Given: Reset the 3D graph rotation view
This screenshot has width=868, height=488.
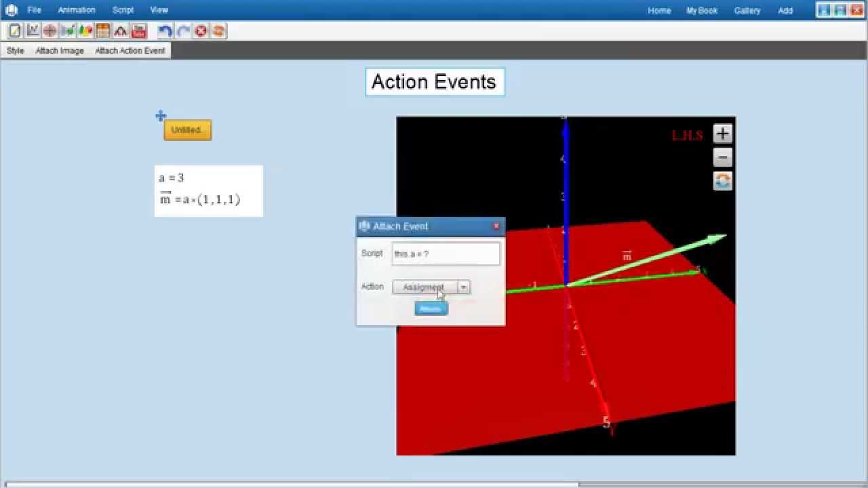Looking at the screenshot, I should point(723,181).
